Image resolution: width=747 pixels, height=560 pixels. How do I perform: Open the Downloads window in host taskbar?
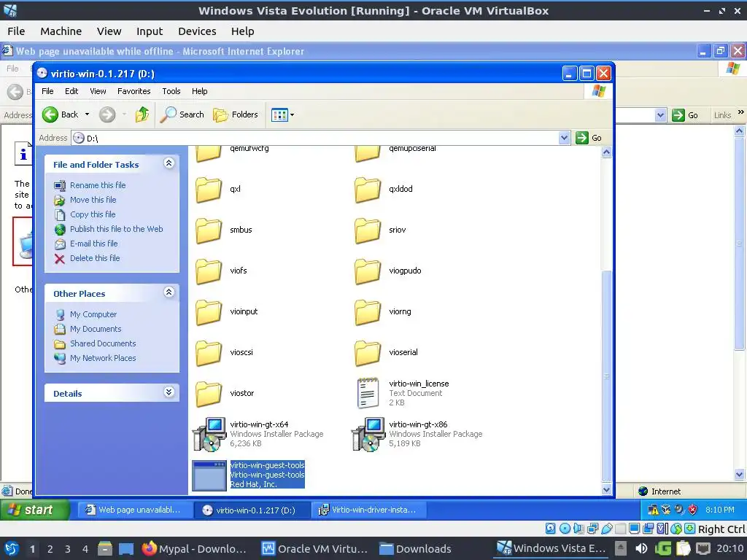click(x=416, y=548)
